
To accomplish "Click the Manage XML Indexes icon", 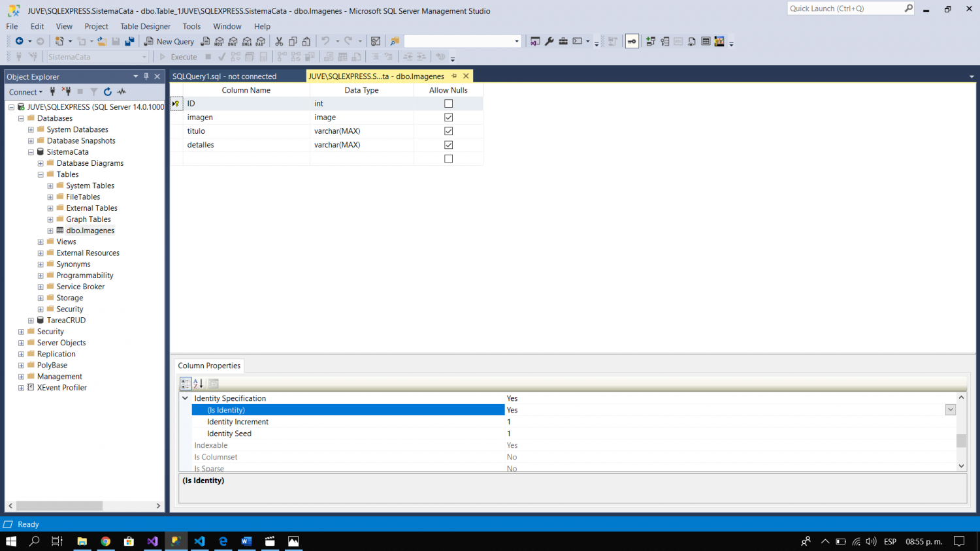I will pyautogui.click(x=692, y=41).
